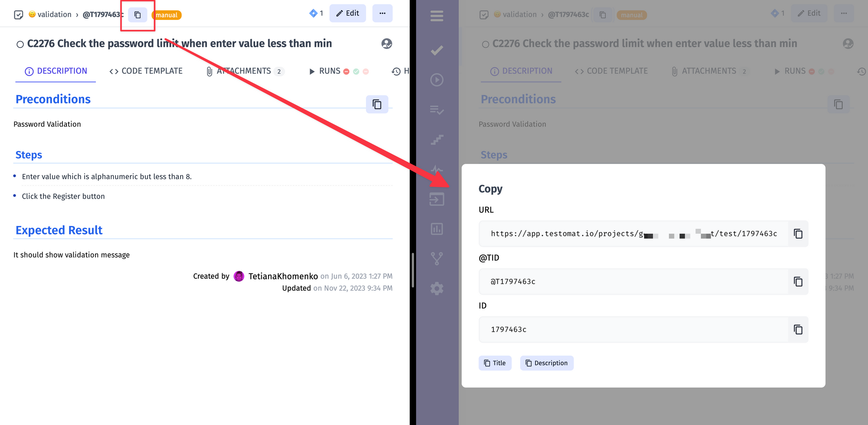The image size is (868, 425).
Task: Click the Description copy button
Action: tap(547, 363)
